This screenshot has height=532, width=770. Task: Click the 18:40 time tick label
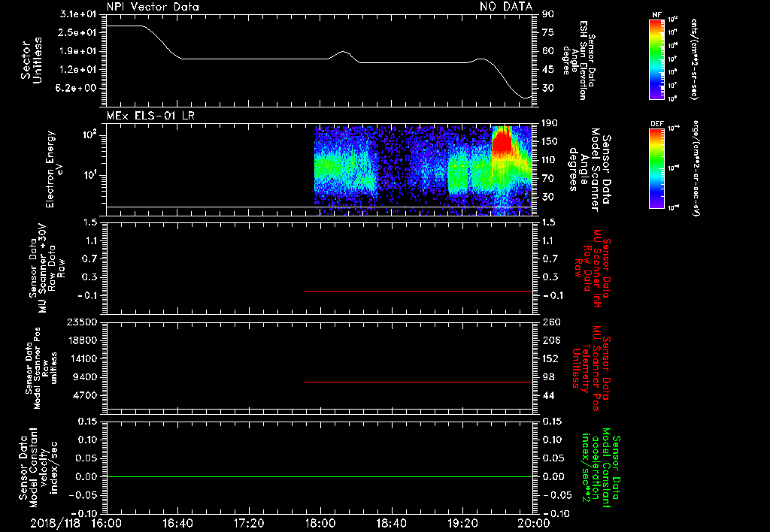pyautogui.click(x=391, y=523)
